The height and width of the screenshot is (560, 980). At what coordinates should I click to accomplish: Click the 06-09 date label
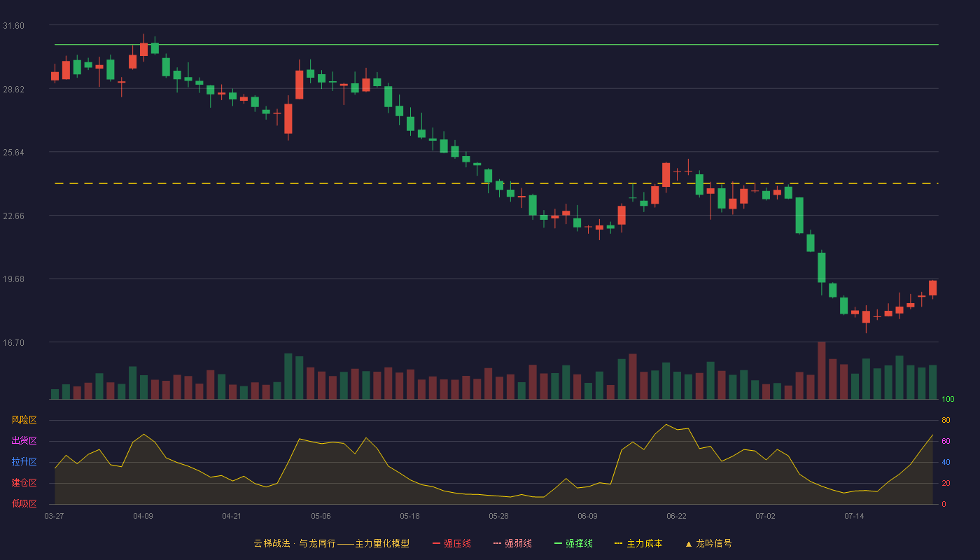click(587, 516)
